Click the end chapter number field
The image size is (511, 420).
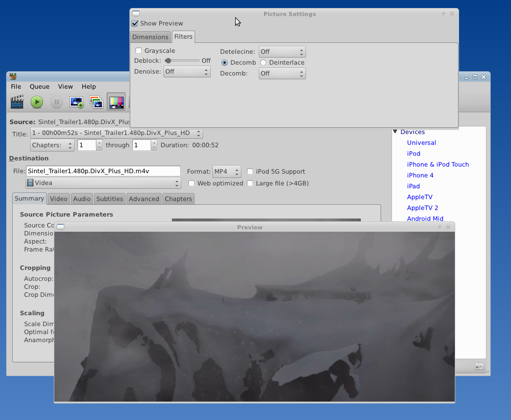142,145
